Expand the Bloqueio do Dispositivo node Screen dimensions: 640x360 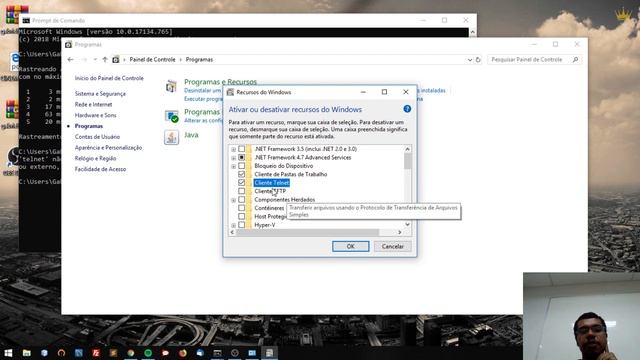(x=233, y=166)
